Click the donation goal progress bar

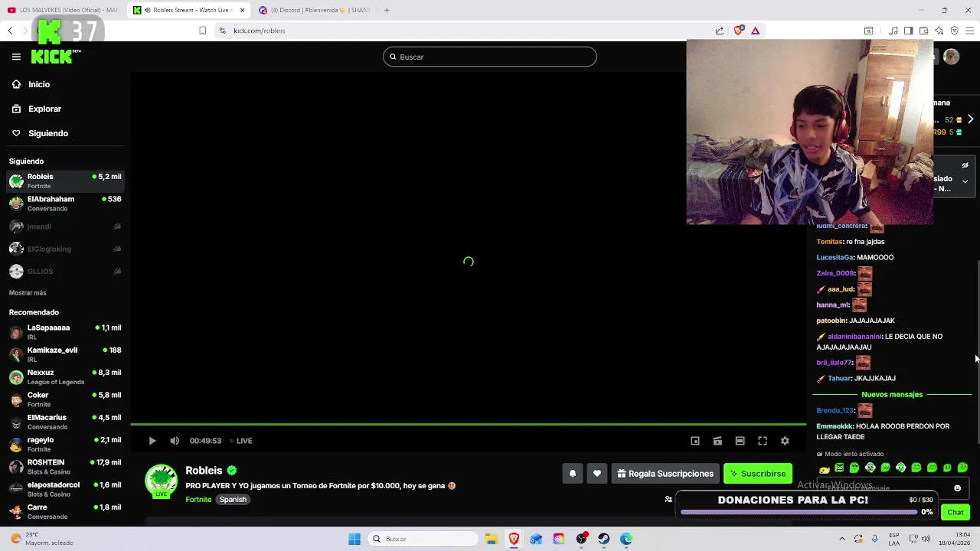(798, 512)
